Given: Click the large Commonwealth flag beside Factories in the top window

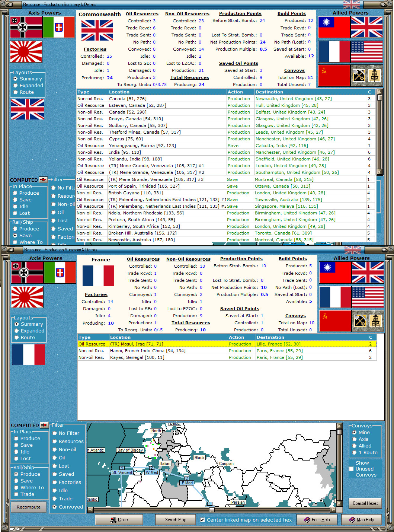Looking at the screenshot, I should (97, 30).
